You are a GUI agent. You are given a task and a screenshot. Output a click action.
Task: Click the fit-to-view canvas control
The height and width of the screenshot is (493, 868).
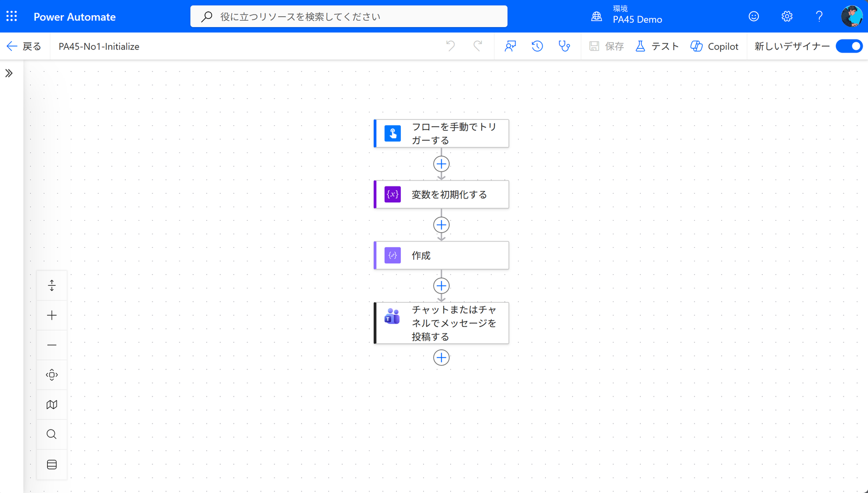coord(52,375)
